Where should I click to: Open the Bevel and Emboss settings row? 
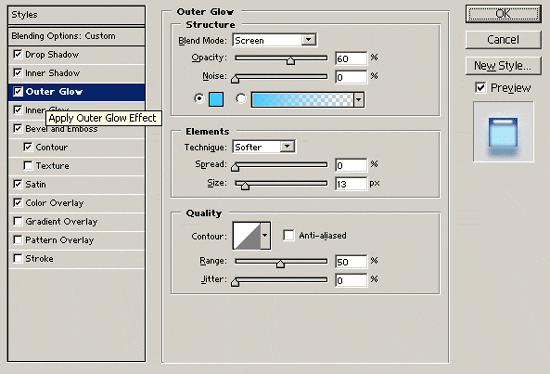point(76,129)
